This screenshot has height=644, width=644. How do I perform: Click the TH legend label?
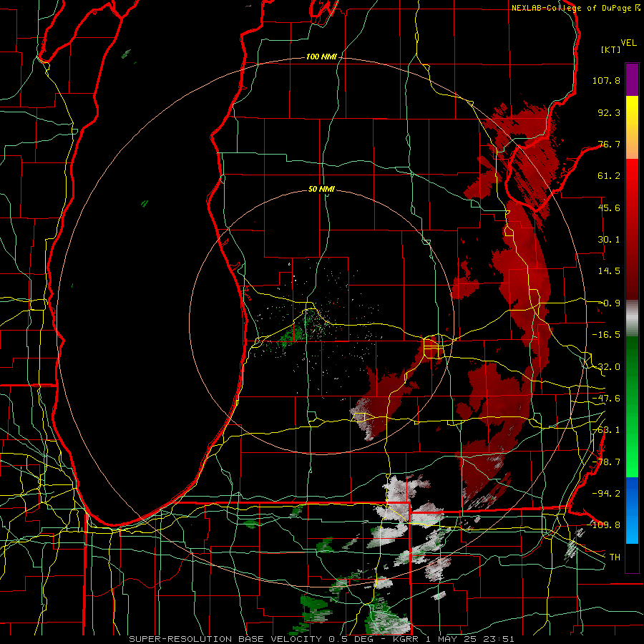click(x=615, y=557)
